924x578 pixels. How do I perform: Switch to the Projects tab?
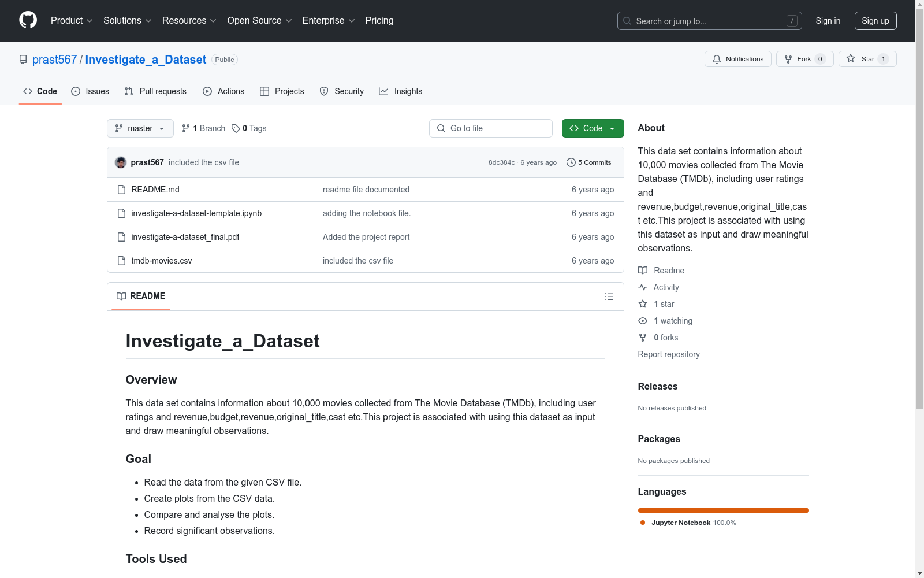(282, 91)
